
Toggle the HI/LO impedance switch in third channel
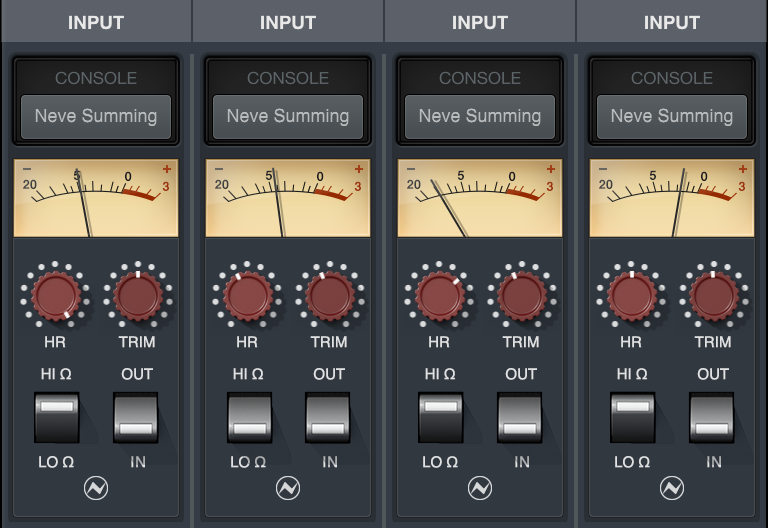coord(441,418)
